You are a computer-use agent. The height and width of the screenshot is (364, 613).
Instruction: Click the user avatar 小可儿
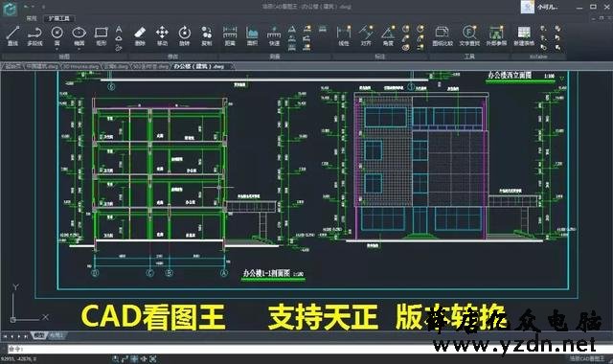point(528,7)
